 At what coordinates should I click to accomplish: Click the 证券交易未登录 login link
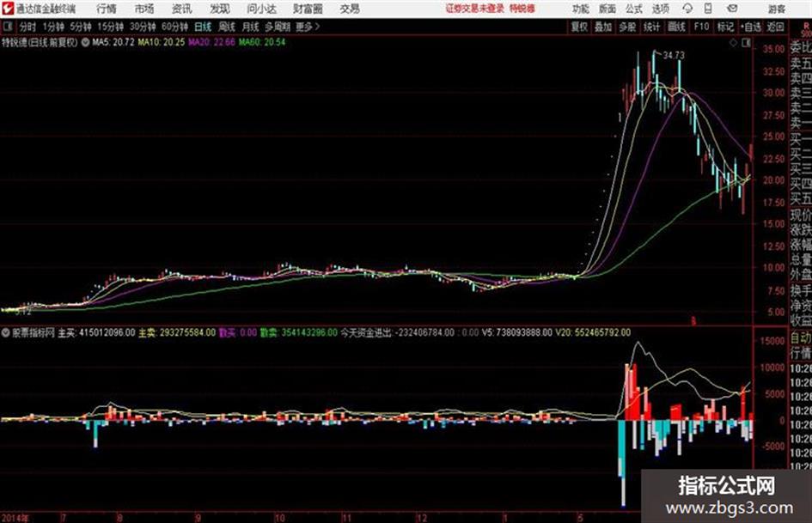click(x=474, y=9)
